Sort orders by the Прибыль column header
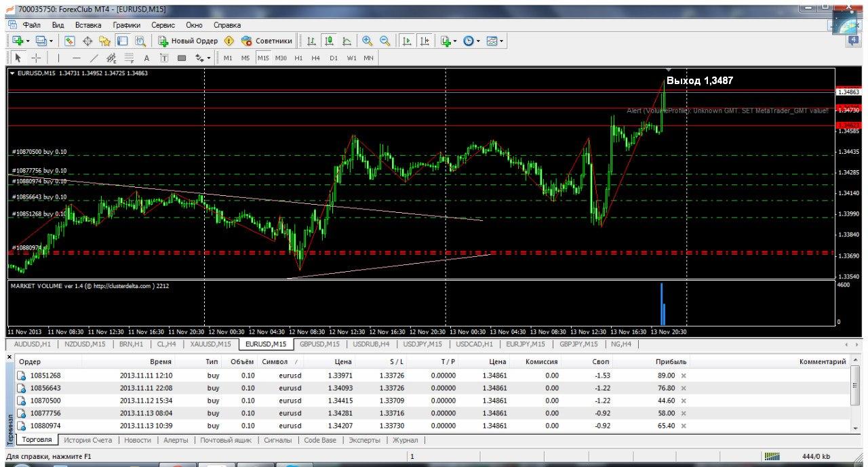 tap(671, 362)
